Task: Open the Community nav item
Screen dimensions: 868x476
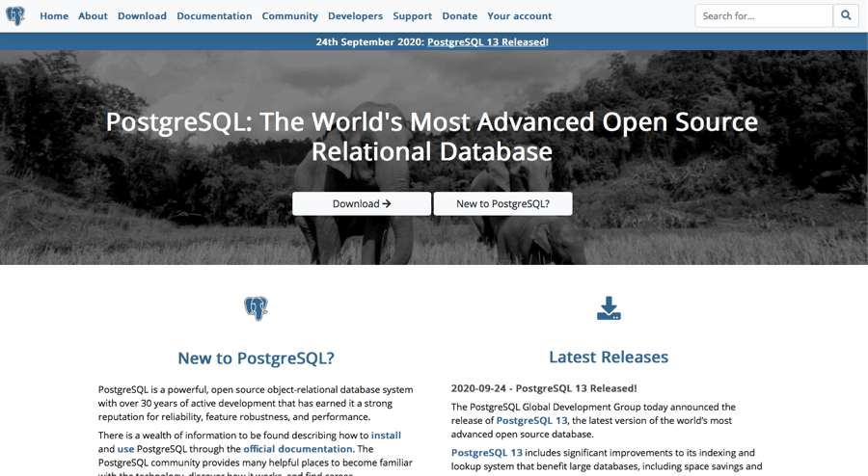Action: [x=290, y=16]
